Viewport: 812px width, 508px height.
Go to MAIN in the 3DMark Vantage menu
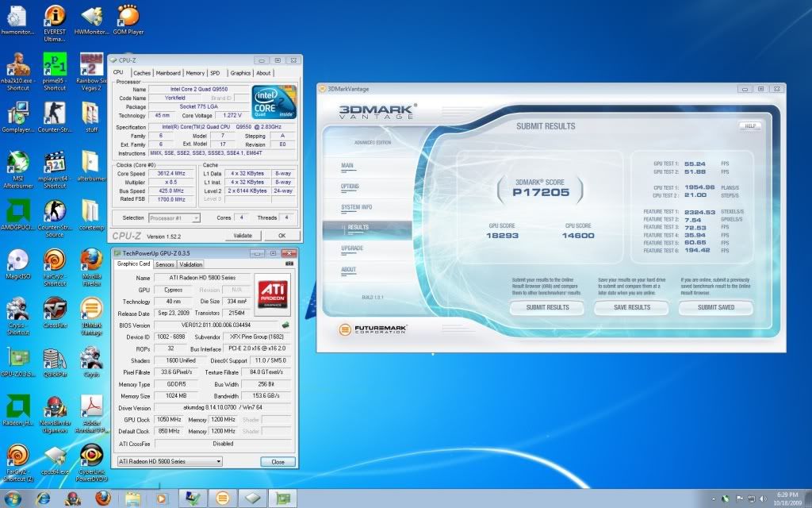coord(347,166)
